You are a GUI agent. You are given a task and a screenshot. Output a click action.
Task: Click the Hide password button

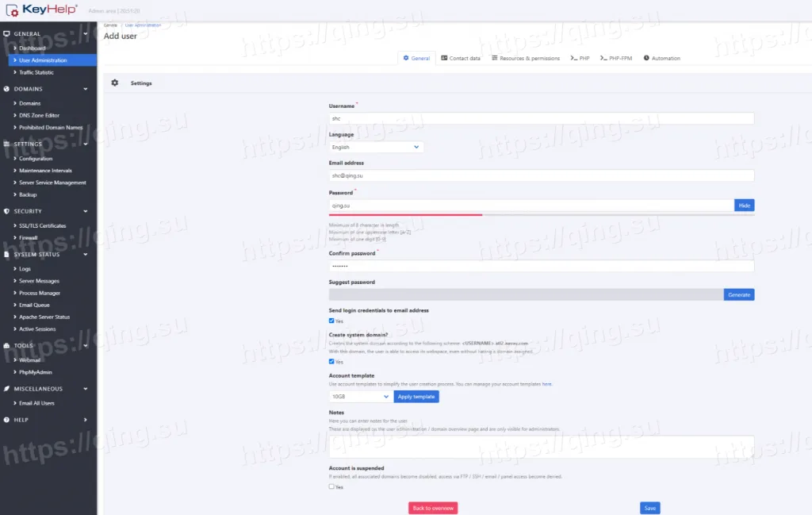click(744, 206)
